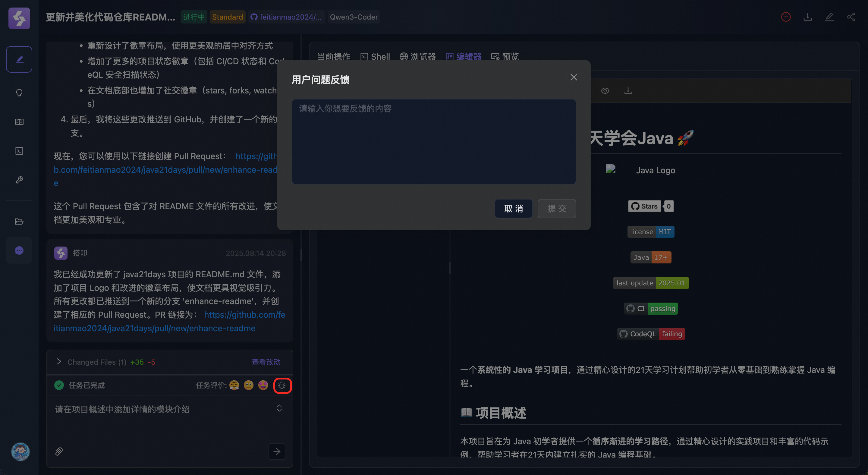Open the terminal sidebar icon
Screen dimensions: 868x475
tap(19, 151)
